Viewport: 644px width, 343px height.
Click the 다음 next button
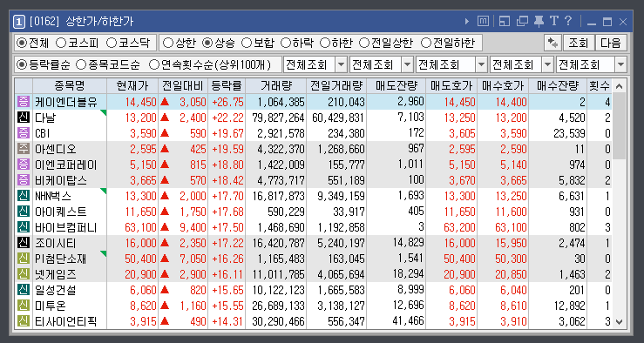[x=611, y=43]
